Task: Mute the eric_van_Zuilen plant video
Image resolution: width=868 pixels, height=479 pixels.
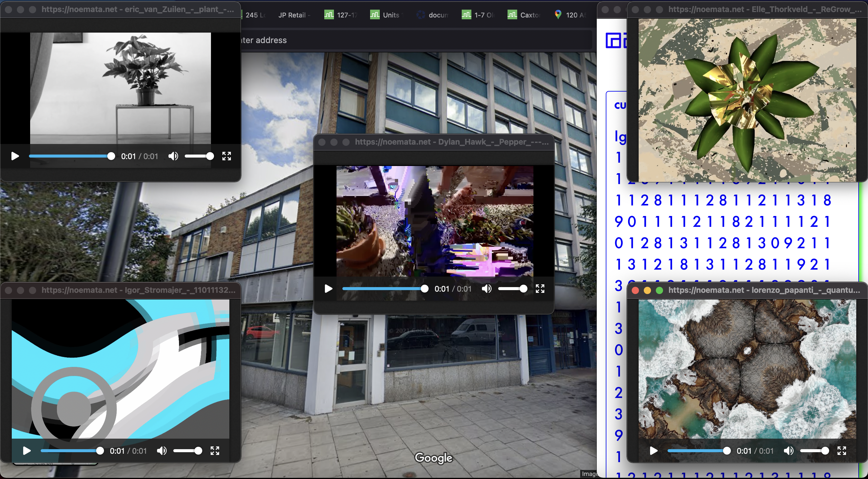Action: tap(173, 156)
